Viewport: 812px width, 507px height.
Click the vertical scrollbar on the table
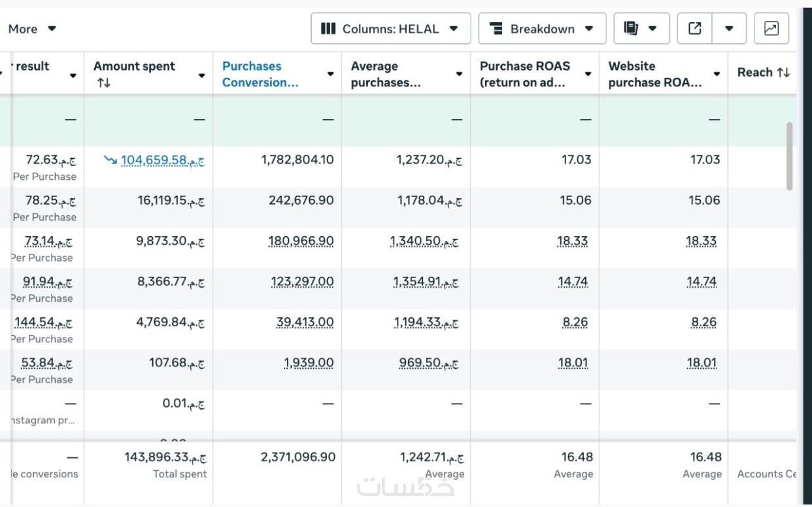[x=789, y=156]
